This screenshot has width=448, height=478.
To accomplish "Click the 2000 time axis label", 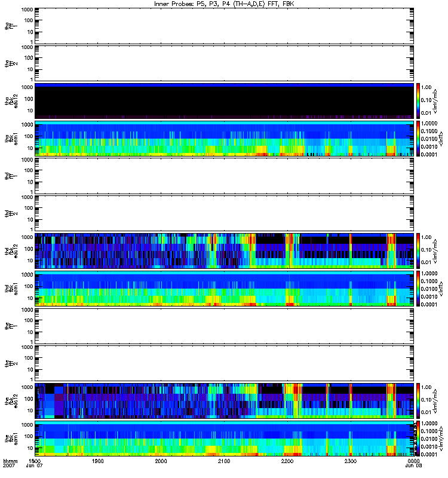I will point(161,461).
